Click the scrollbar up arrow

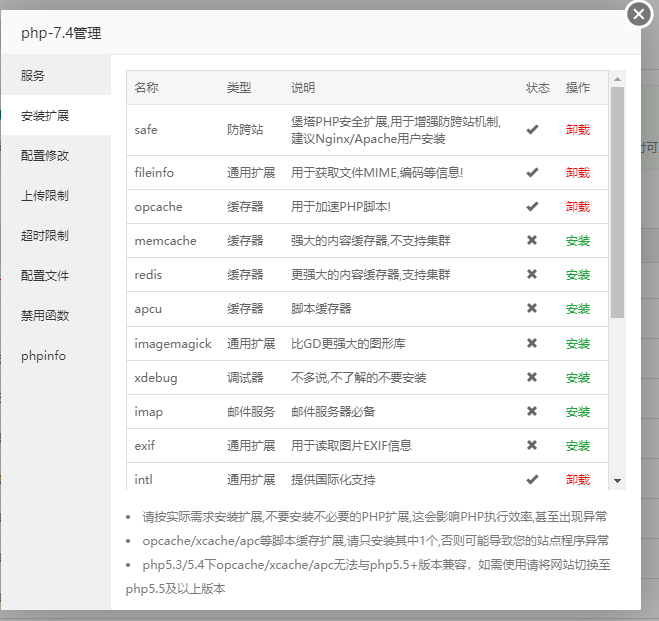click(617, 79)
